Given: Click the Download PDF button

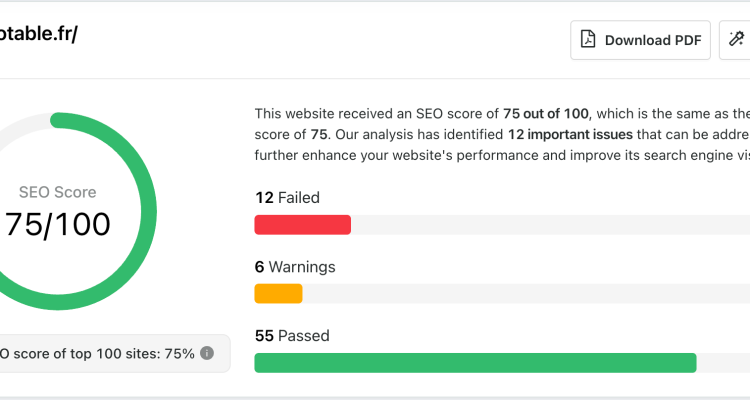Looking at the screenshot, I should pos(640,40).
